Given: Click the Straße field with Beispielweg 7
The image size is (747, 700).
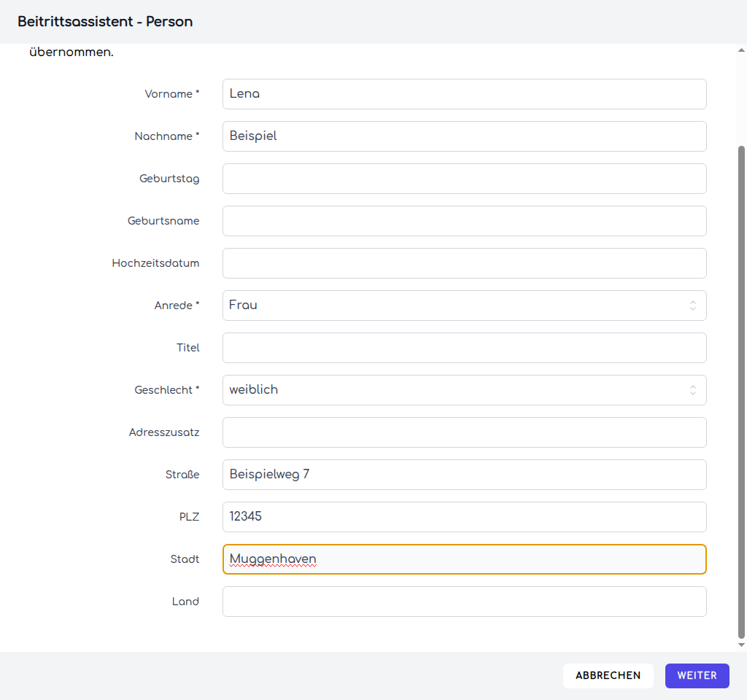Looking at the screenshot, I should [x=465, y=475].
